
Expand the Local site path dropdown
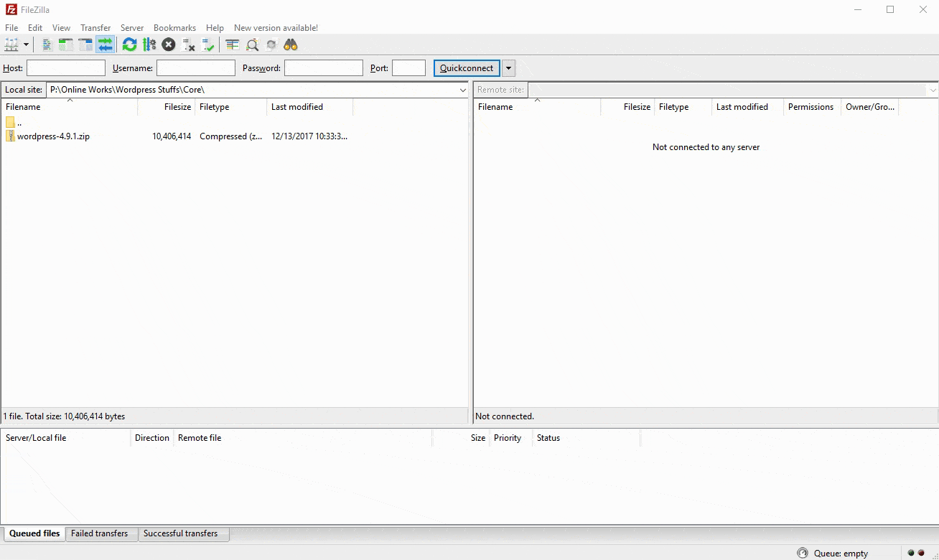point(463,90)
